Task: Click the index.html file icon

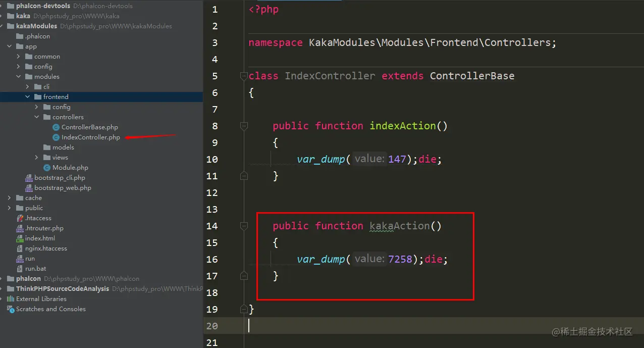Action: (x=20, y=238)
